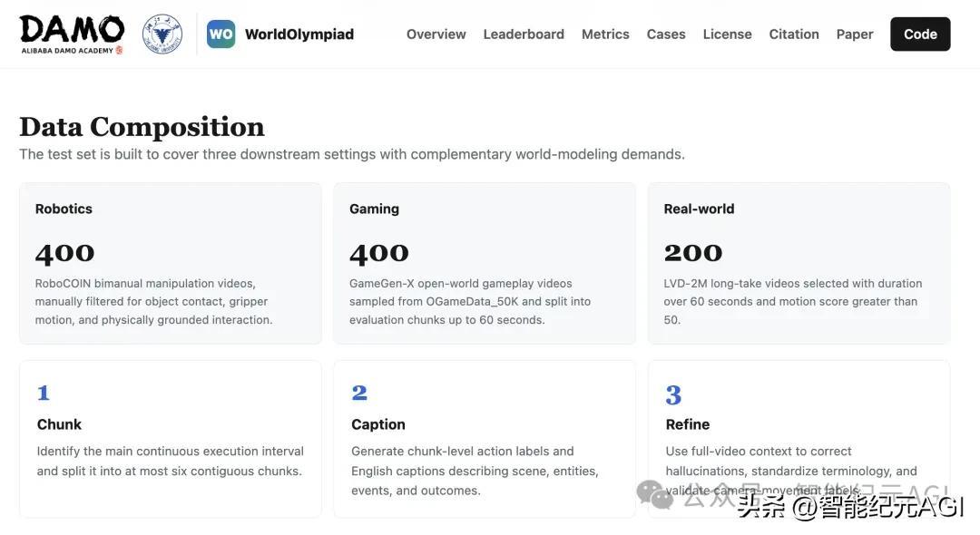Select the RoboCOIN bimanual manipulation description
980x535 pixels.
tap(153, 302)
